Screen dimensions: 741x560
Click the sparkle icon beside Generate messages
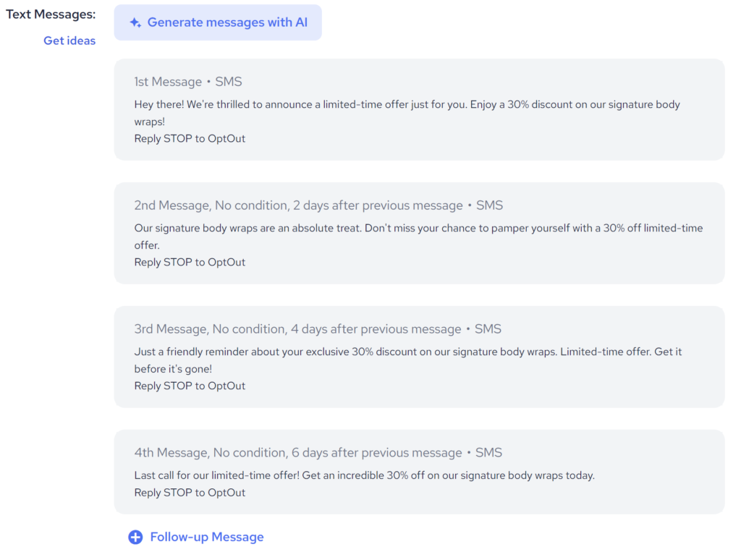[x=135, y=22]
